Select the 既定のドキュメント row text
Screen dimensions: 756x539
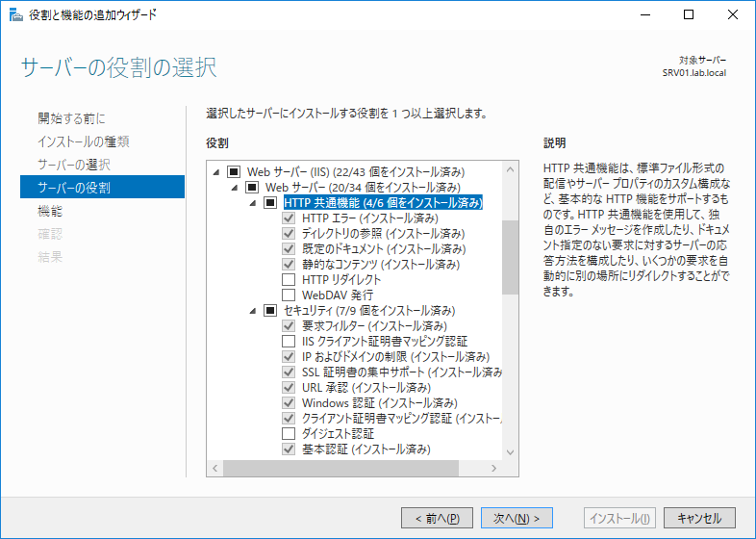pyautogui.click(x=384, y=249)
